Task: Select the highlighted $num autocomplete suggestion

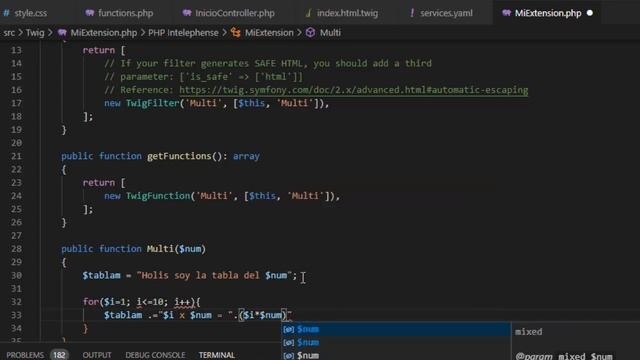Action: [x=396, y=329]
